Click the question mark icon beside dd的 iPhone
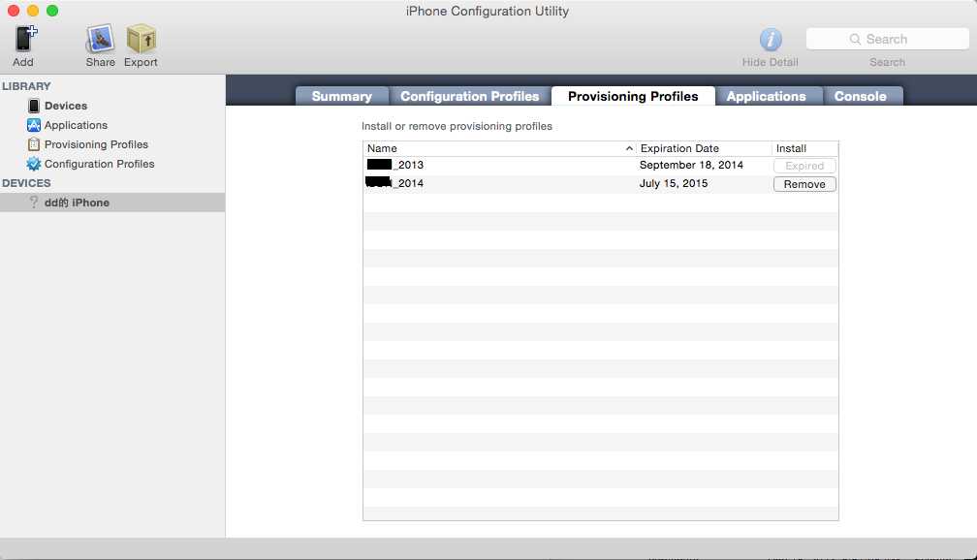The width and height of the screenshot is (977, 560). click(34, 202)
